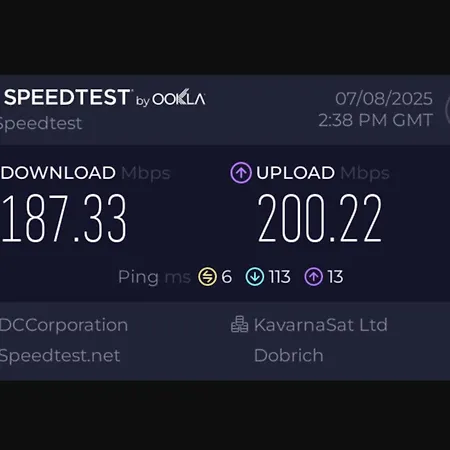Click the 07/08/2025 test date

click(384, 99)
